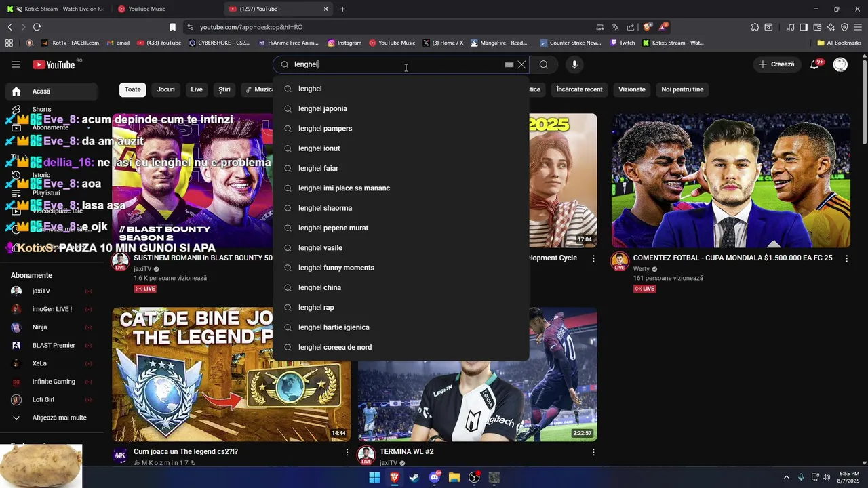Choose suggestion lenghel pepene murat
868x488 pixels.
[401, 228]
